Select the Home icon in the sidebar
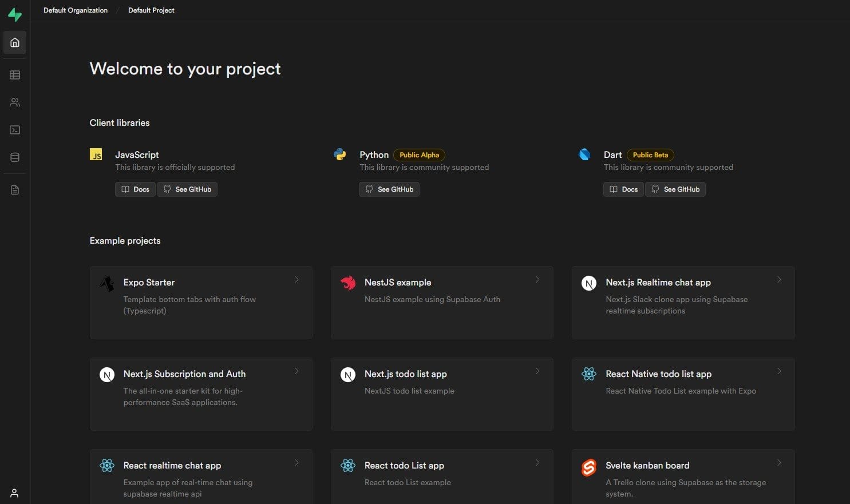The height and width of the screenshot is (504, 850). coord(14,42)
